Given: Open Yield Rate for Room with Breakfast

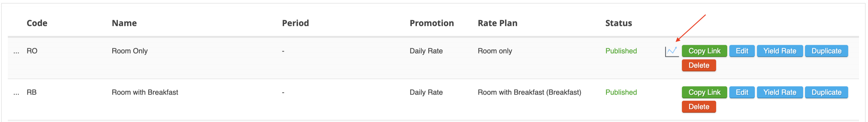Looking at the screenshot, I should [x=779, y=92].
